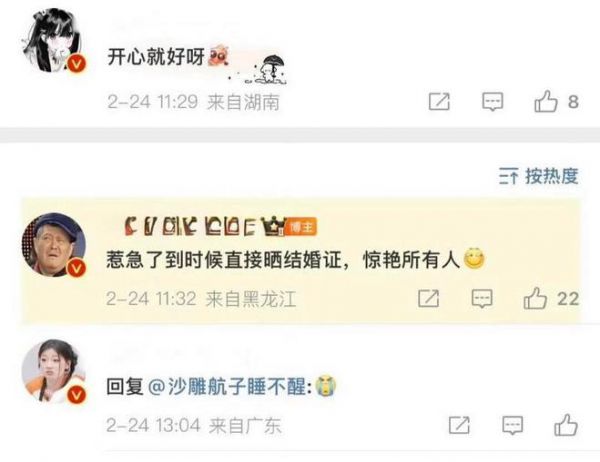Open @沙雕航子睡不醒 mention link

point(226,386)
